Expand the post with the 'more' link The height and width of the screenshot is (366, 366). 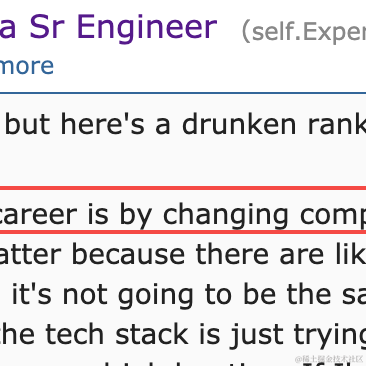pos(27,66)
